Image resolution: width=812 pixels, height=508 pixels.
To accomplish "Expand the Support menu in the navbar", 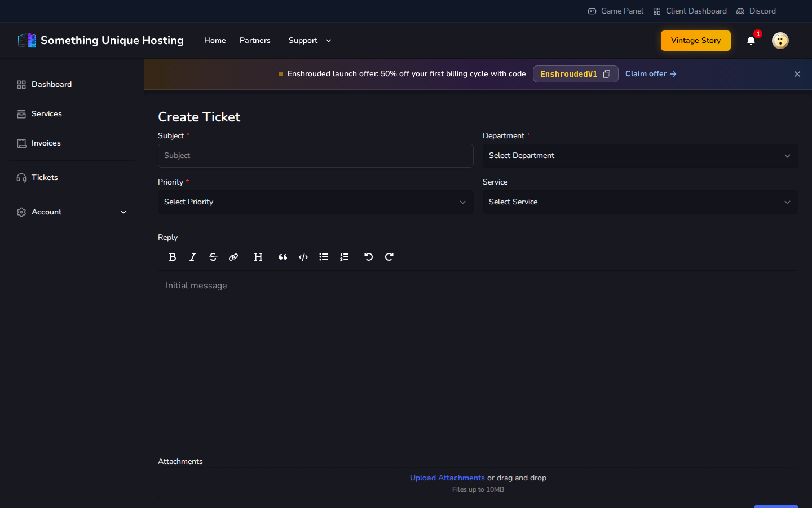I will pyautogui.click(x=310, y=41).
